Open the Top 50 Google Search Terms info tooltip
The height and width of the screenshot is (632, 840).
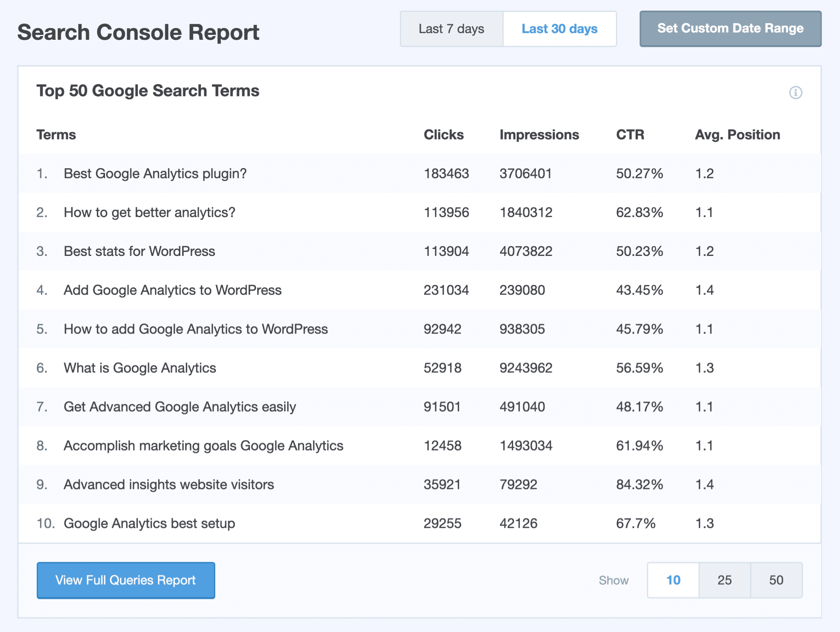click(796, 93)
